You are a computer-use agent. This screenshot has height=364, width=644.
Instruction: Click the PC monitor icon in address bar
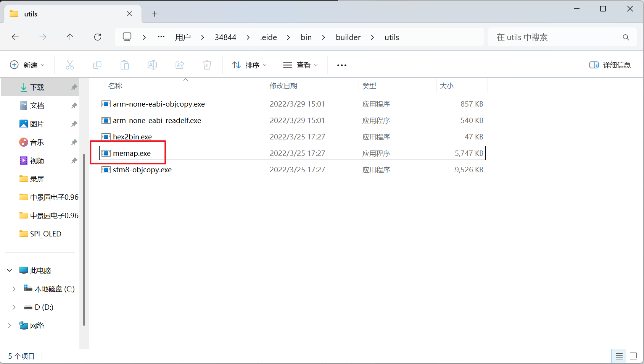pyautogui.click(x=127, y=37)
